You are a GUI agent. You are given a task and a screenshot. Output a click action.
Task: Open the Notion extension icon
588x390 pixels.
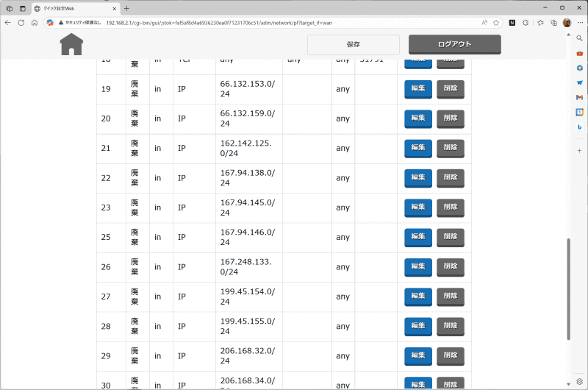point(512,23)
